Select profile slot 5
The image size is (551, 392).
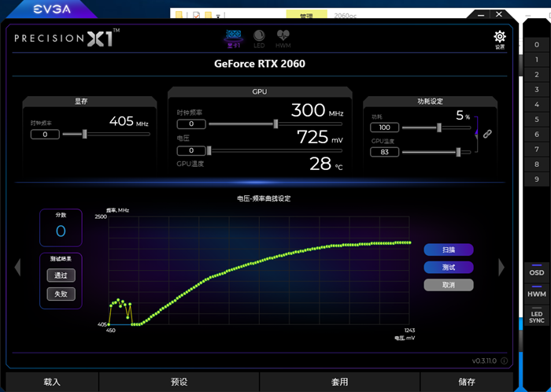pos(537,120)
